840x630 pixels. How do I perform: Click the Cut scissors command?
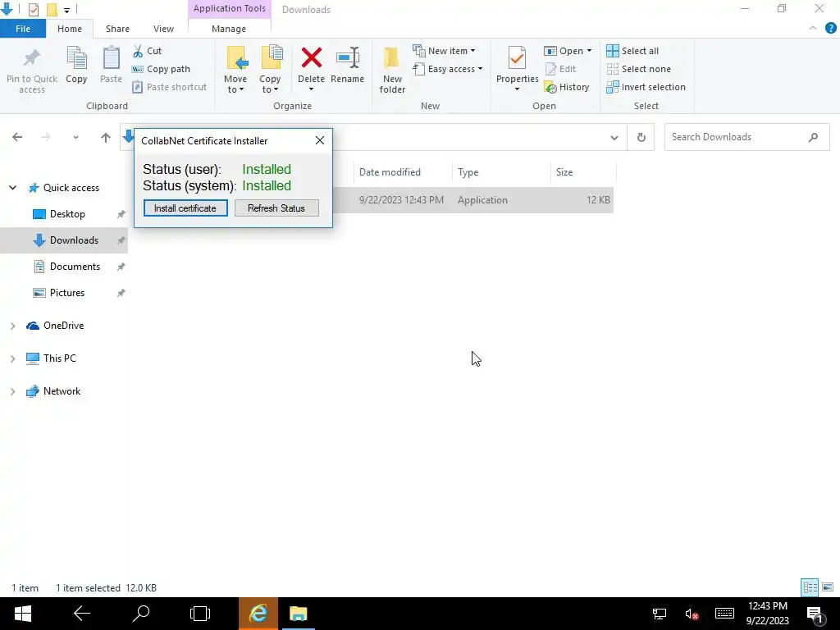coord(148,51)
